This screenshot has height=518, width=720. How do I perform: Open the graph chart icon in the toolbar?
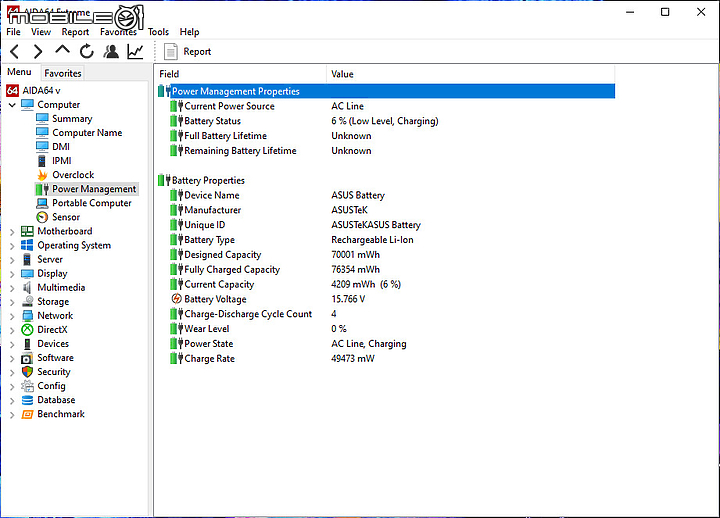click(x=135, y=51)
